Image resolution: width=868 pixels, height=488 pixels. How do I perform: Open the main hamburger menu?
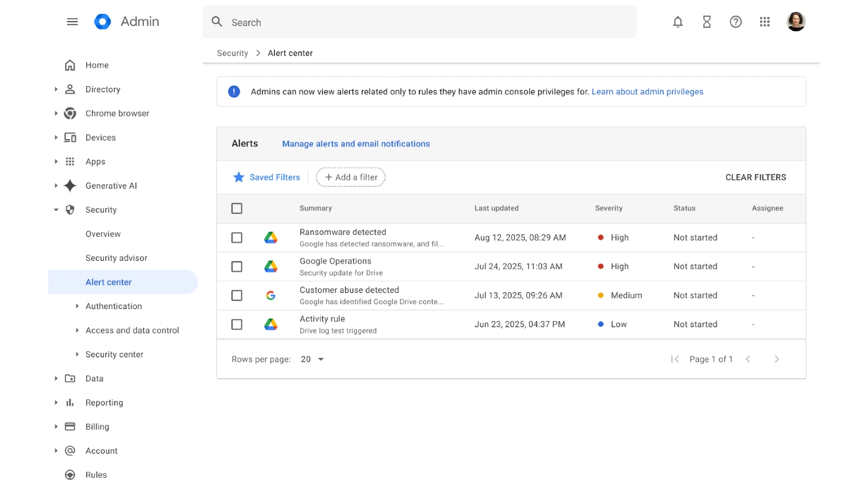coord(72,22)
